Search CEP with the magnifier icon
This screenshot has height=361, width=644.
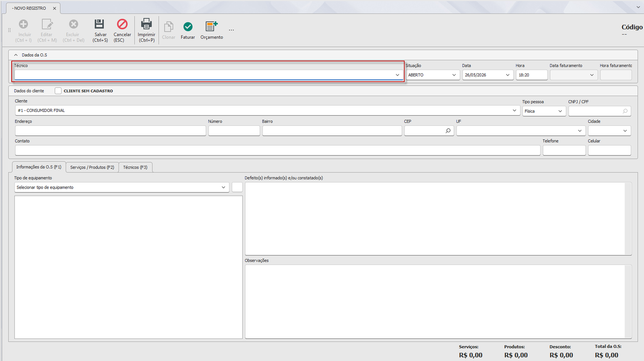click(448, 131)
